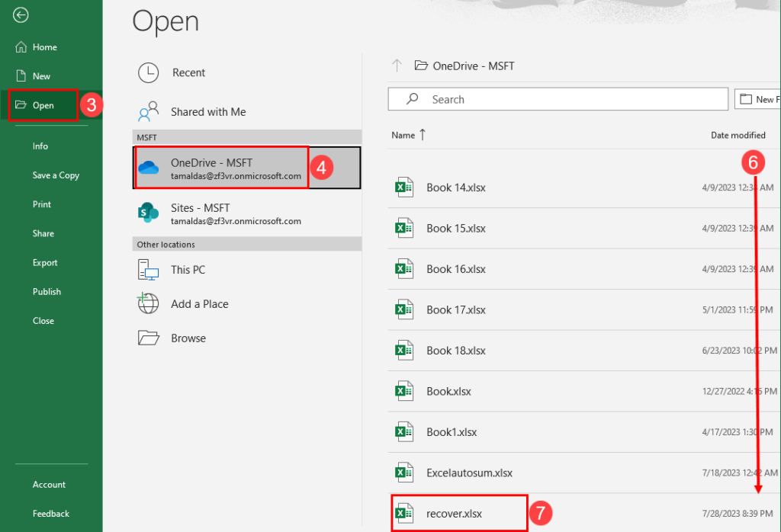Click the Excel icon beside Excelautosum.xlsx
The image size is (781, 532).
[x=404, y=473]
